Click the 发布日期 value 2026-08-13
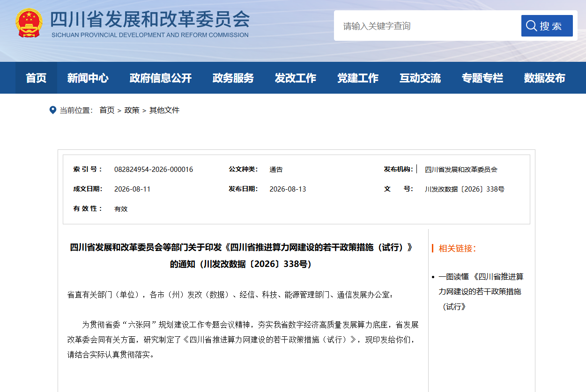 click(x=288, y=189)
